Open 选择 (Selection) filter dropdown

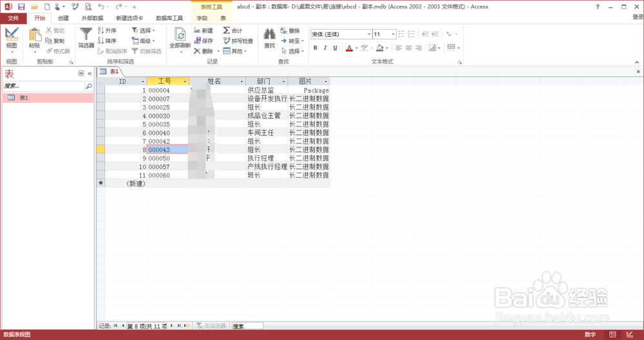[144, 30]
